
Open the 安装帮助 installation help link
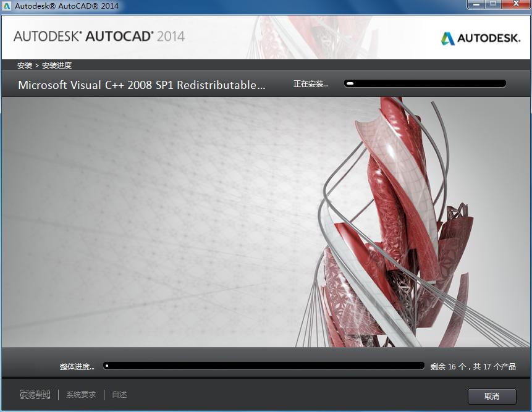pyautogui.click(x=35, y=394)
